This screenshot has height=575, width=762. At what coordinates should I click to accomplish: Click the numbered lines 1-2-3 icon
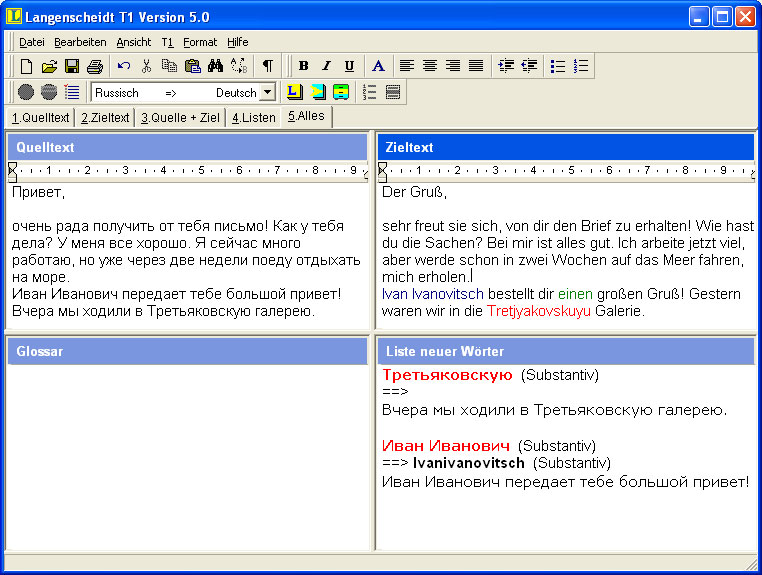pos(369,92)
